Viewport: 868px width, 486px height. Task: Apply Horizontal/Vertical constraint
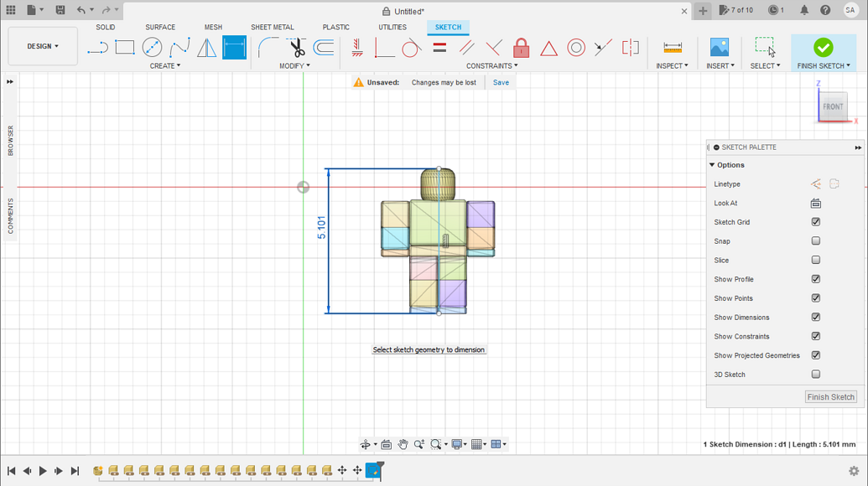pos(357,48)
